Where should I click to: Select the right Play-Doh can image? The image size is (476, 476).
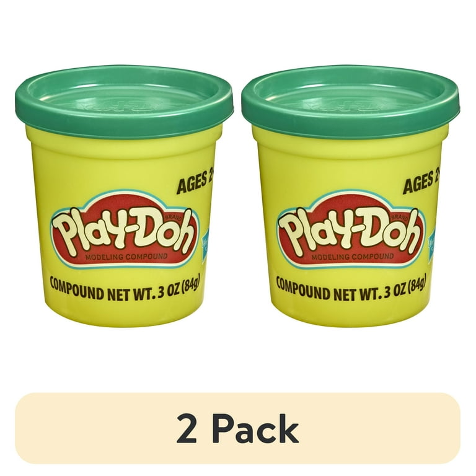(x=351, y=196)
